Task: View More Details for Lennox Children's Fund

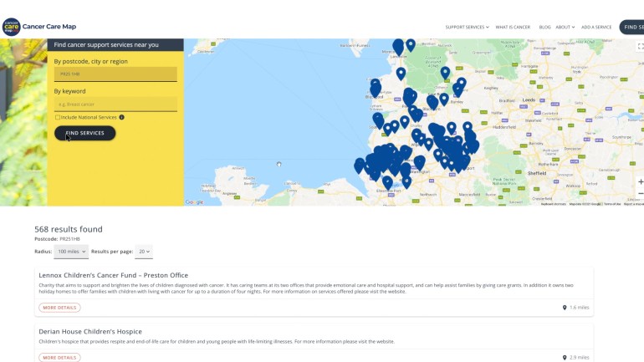Action: pos(59,308)
